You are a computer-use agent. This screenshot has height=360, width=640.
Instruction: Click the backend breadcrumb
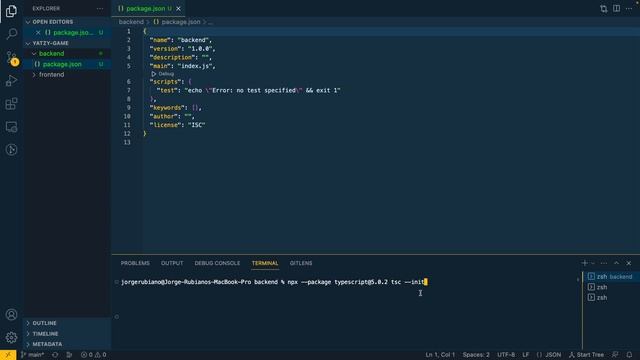(x=131, y=22)
